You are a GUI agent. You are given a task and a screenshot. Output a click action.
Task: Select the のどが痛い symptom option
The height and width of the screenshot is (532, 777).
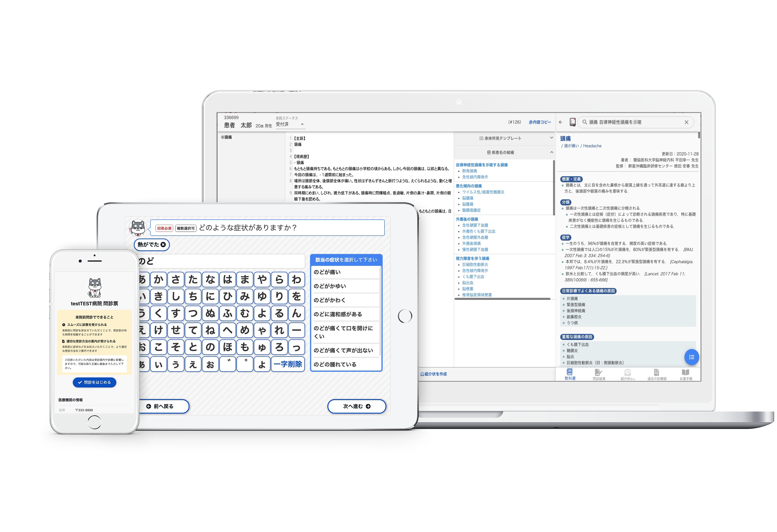pos(345,272)
